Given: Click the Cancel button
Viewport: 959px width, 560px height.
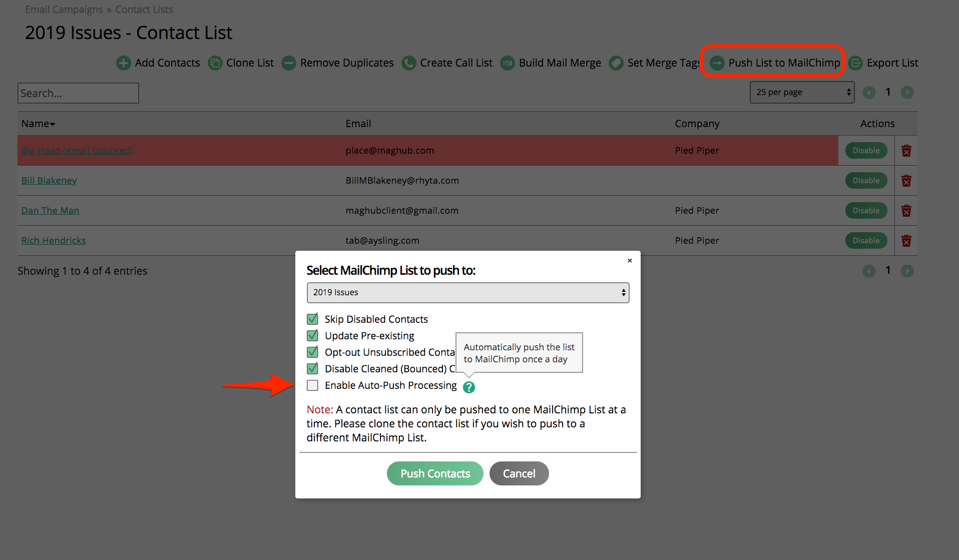Looking at the screenshot, I should click(x=519, y=473).
